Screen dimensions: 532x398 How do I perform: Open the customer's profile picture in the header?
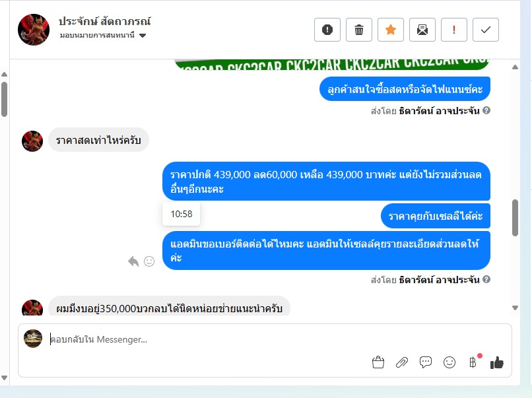click(x=34, y=30)
